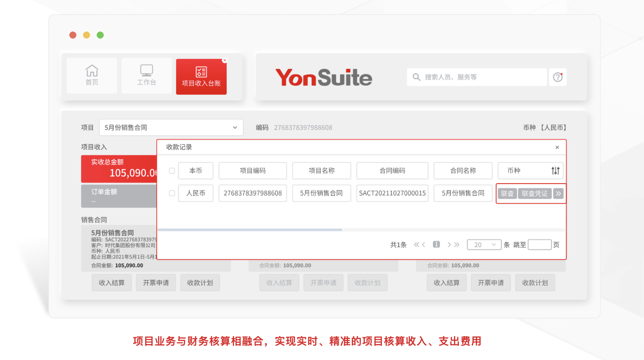The image size is (644, 360).
Task: Switch to the 工作台 tab
Action: click(x=146, y=76)
